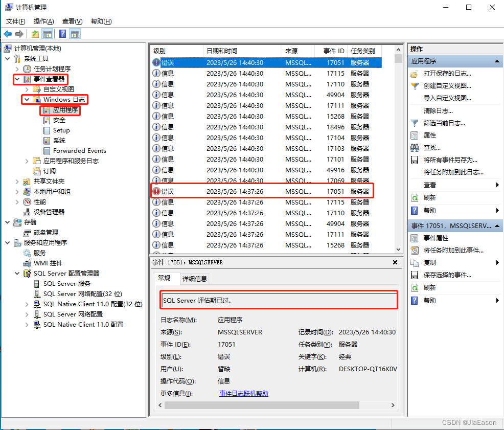Screen dimensions: 504x430
Task: Click 将任务附加到此日志... action
Action: [453, 172]
